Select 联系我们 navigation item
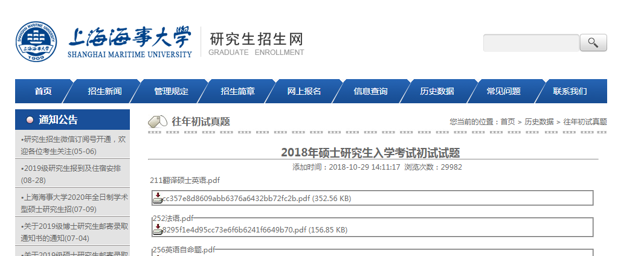The image size is (644, 256). click(x=570, y=92)
